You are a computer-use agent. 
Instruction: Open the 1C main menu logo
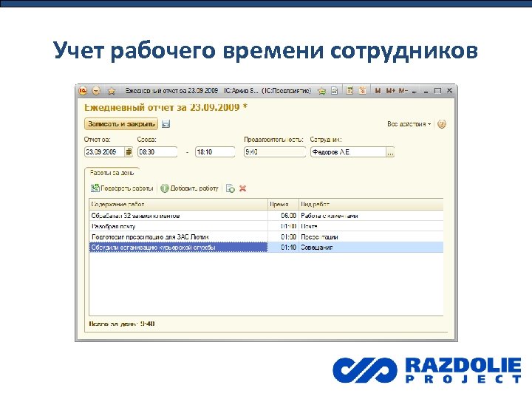[x=83, y=91]
